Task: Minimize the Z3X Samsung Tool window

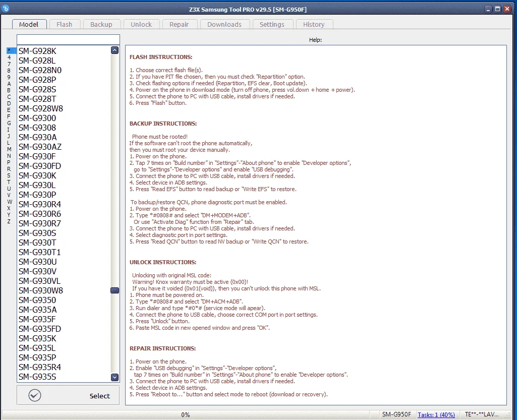Action: 488,9
